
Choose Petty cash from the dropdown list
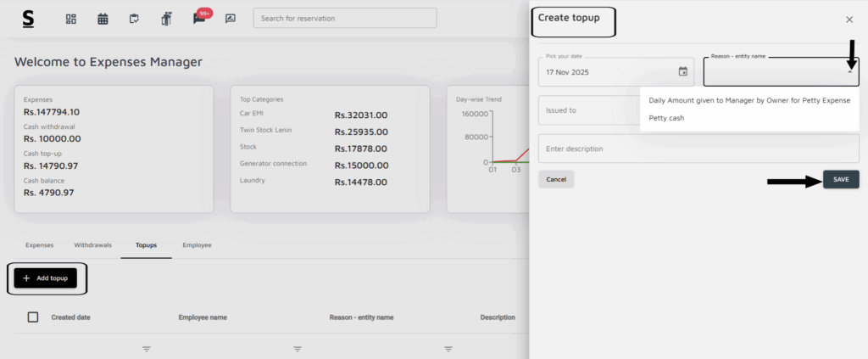point(666,118)
